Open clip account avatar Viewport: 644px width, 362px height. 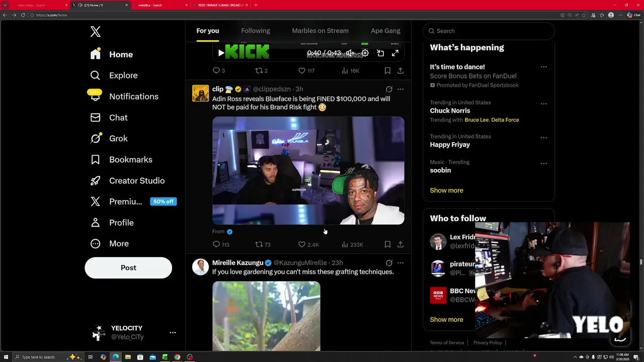click(x=200, y=93)
